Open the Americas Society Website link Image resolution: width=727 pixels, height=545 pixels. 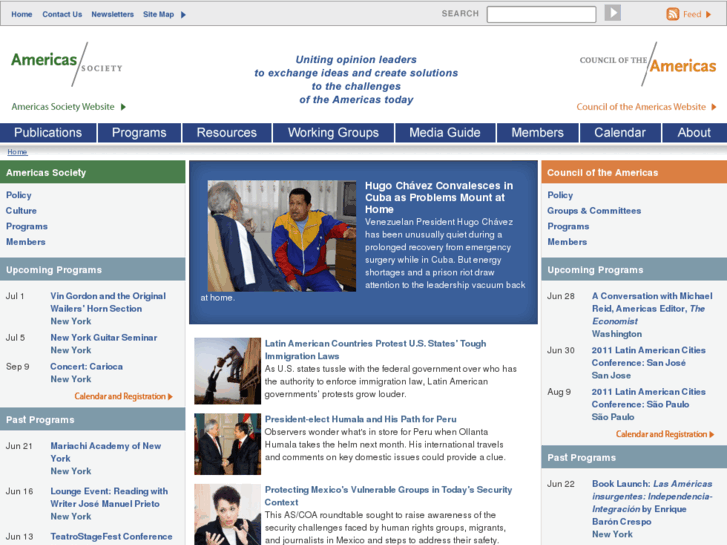(63, 107)
